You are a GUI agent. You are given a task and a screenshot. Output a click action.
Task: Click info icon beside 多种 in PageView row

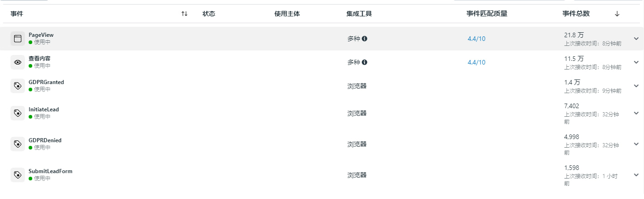coord(364,39)
